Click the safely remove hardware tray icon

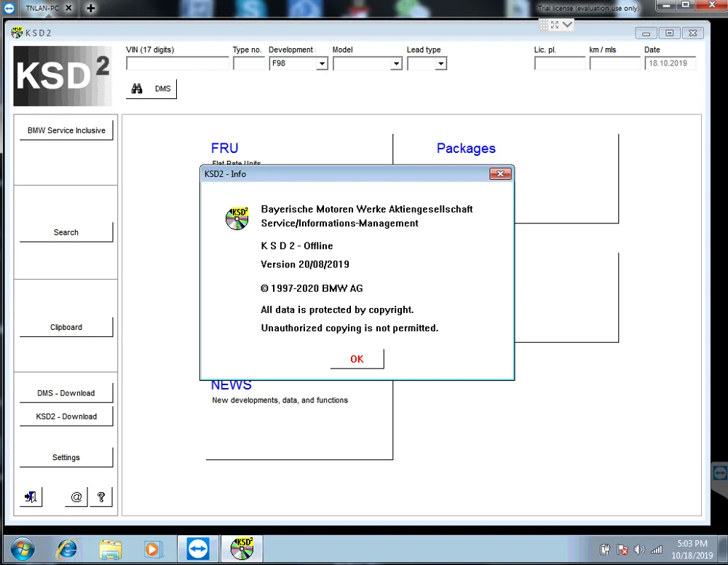tap(604, 550)
